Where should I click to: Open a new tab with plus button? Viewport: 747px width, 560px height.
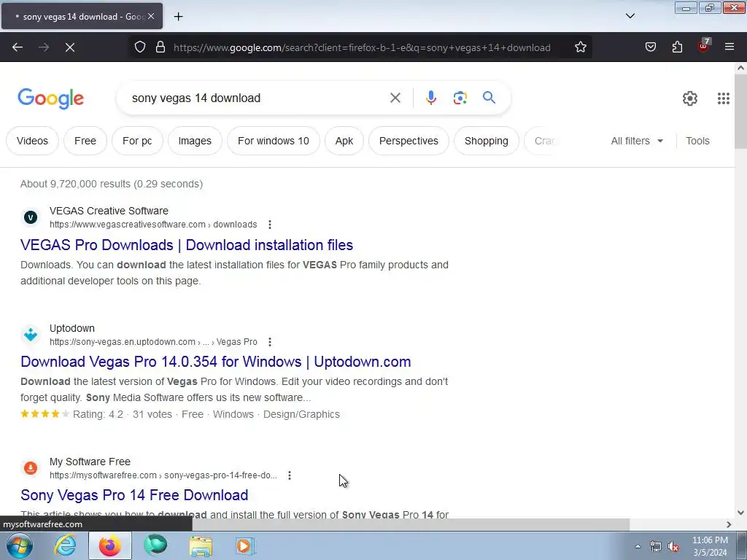[178, 17]
